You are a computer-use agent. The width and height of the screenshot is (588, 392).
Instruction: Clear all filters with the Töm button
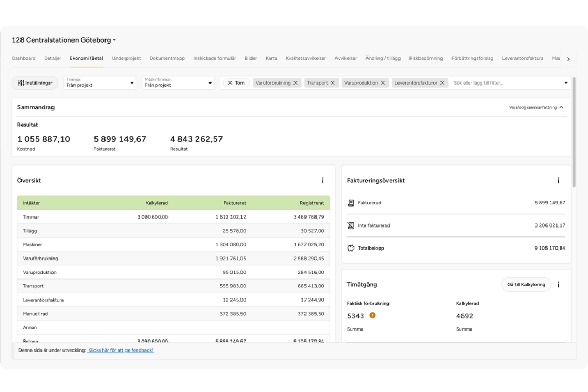click(236, 83)
